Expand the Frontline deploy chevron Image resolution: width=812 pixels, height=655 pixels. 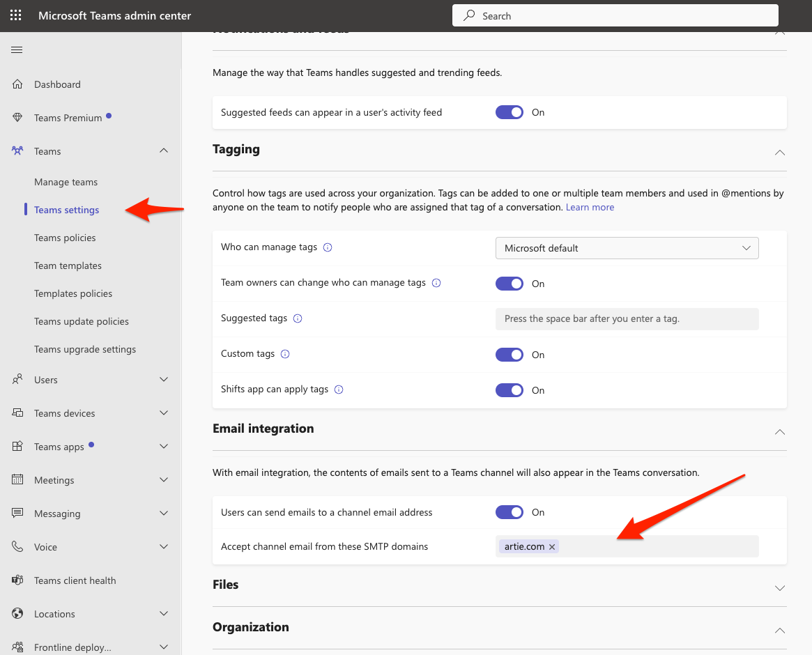tap(164, 647)
